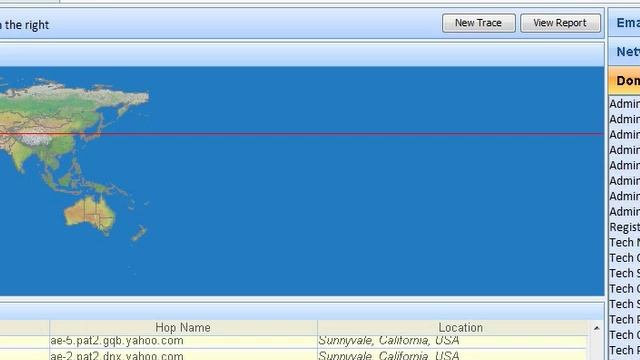Open the Net... side panel header
The width and height of the screenshot is (640, 360).
(624, 51)
